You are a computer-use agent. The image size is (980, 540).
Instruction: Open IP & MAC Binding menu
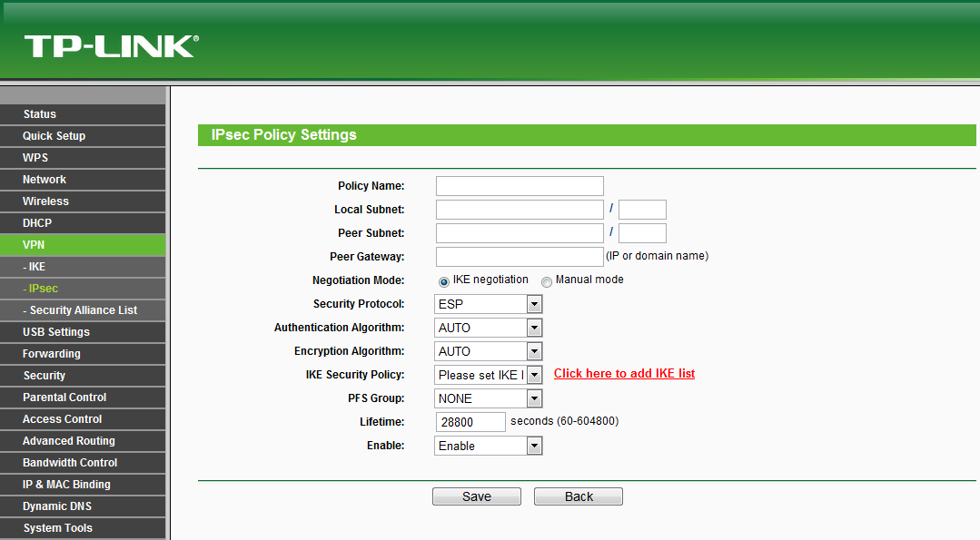(83, 485)
